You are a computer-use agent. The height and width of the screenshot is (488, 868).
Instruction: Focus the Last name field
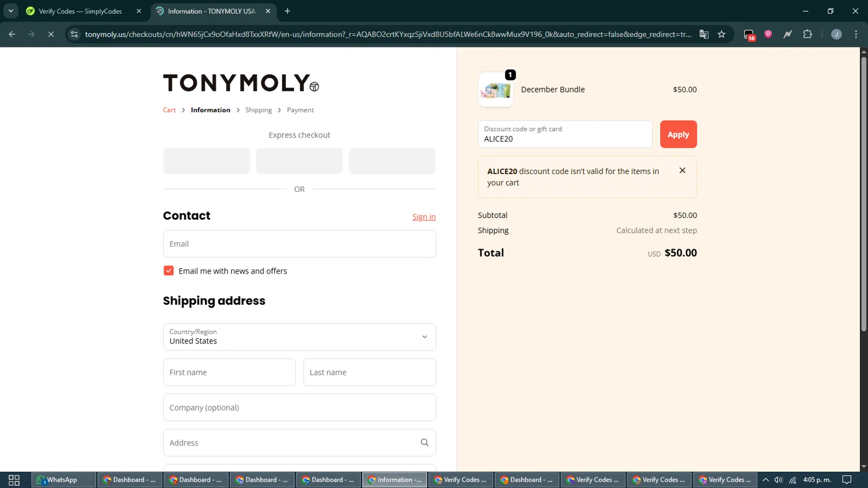[369, 372]
